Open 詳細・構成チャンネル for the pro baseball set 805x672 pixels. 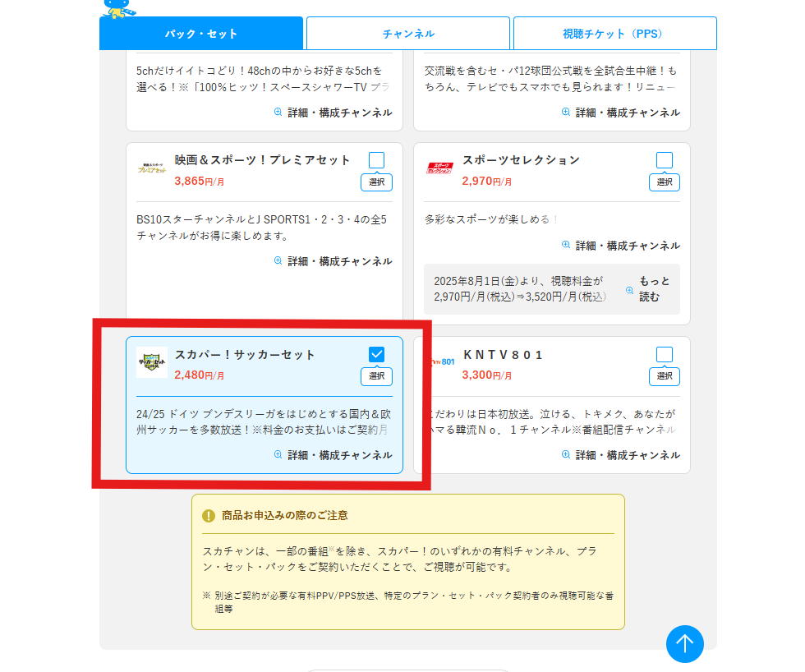621,113
